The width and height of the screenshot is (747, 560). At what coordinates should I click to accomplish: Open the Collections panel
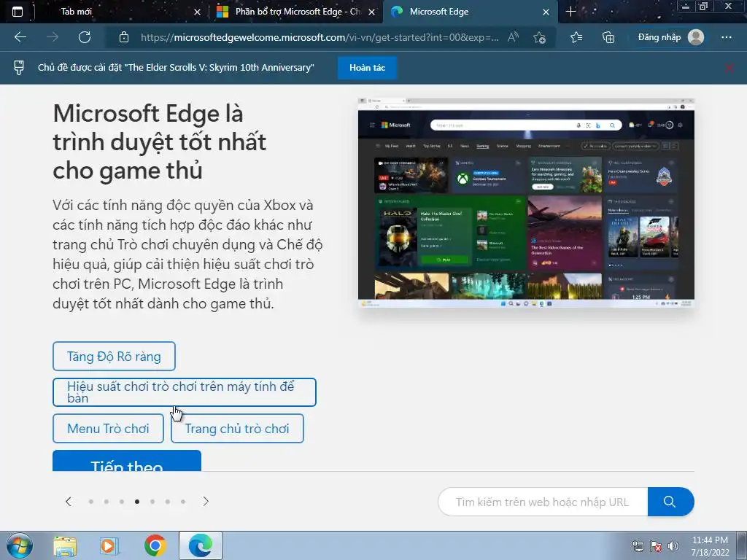tap(608, 37)
